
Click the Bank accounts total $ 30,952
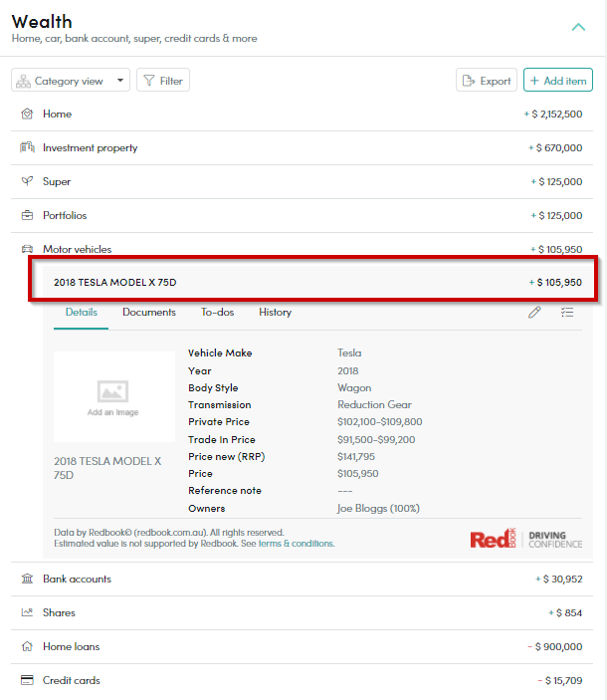(559, 579)
